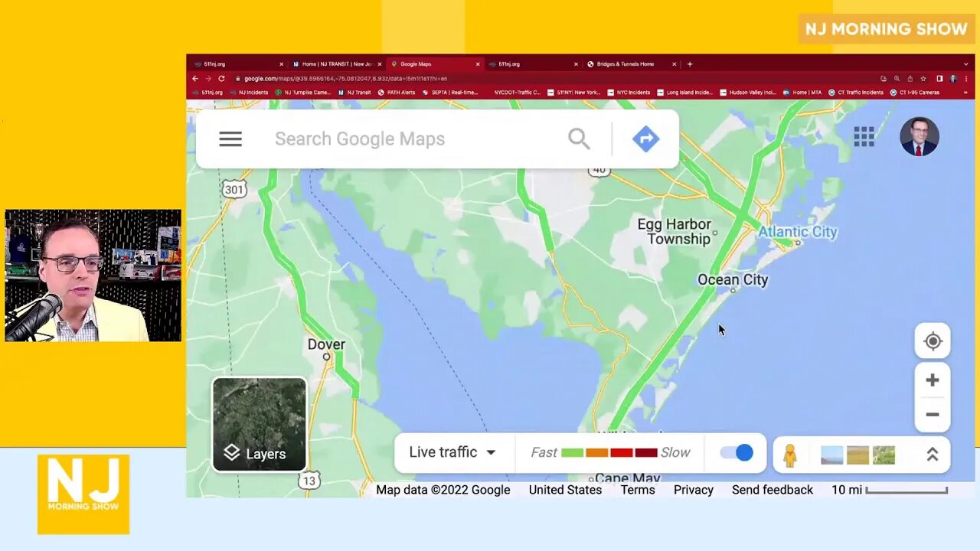Open the Home | MTA bookmark
This screenshot has height=551, width=980.
point(802,93)
